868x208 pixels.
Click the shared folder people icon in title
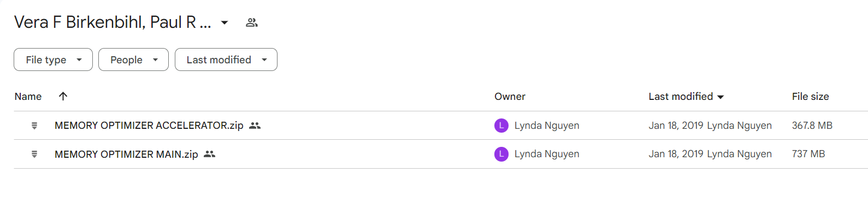[x=251, y=22]
